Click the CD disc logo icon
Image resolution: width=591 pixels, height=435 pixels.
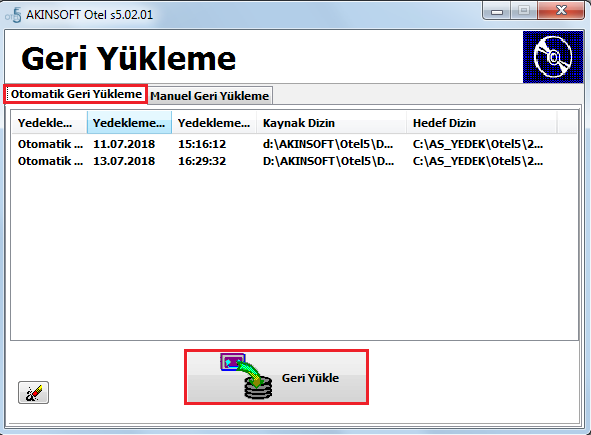pyautogui.click(x=553, y=57)
